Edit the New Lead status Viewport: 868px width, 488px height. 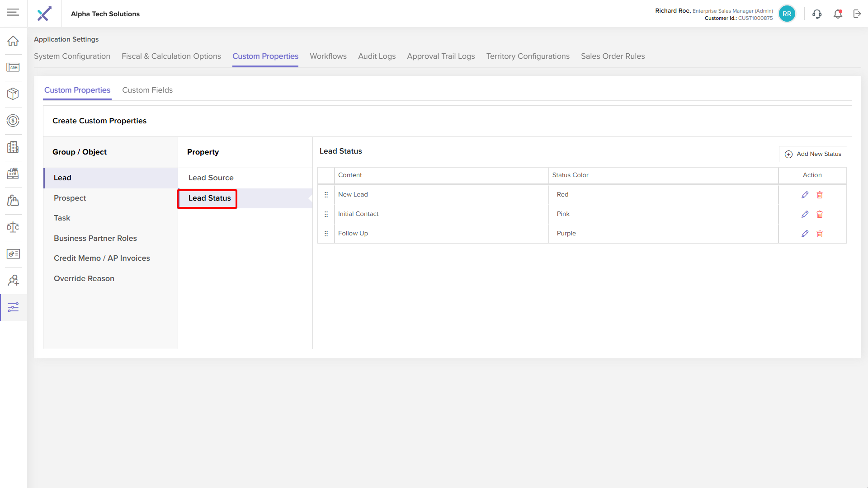805,195
